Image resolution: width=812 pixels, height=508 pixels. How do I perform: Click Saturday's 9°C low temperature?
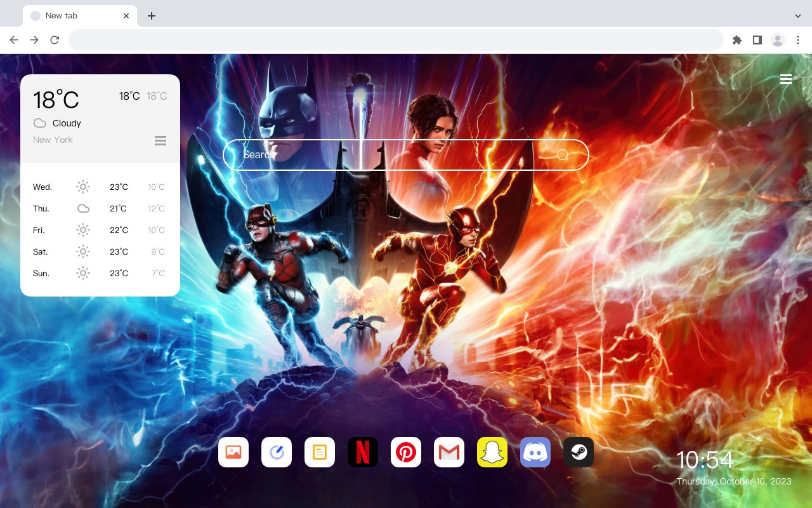point(158,251)
